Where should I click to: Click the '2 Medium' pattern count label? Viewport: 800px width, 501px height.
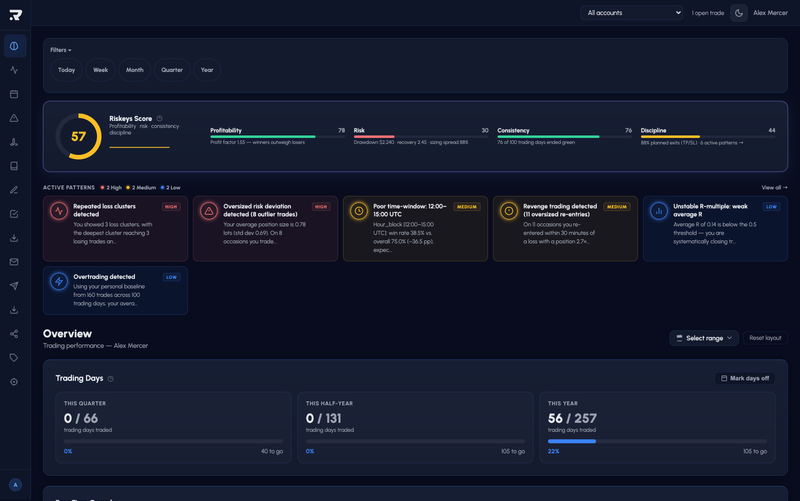(x=141, y=188)
